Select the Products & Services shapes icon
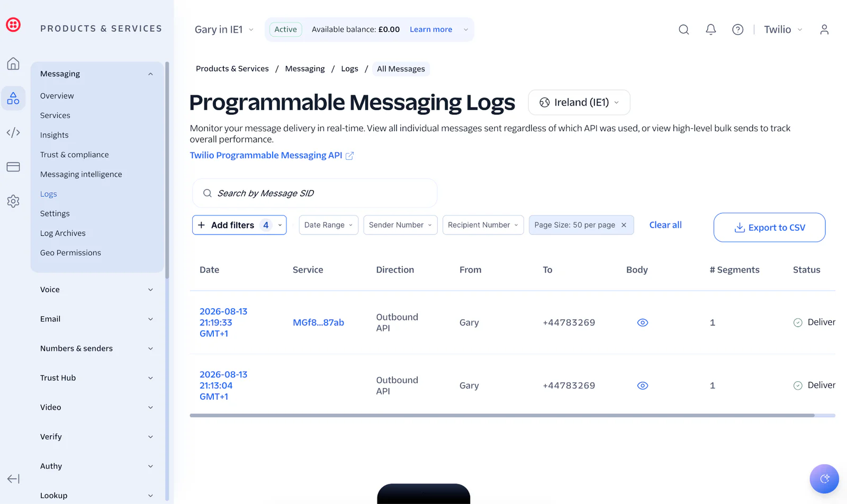Screen dimensions: 847x504 (13, 98)
